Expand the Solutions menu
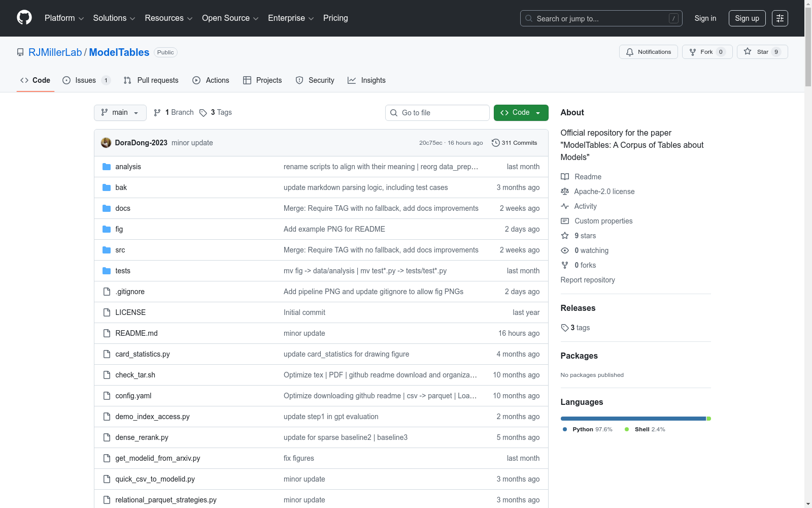Screen dimensions: 812x508 [x=114, y=18]
